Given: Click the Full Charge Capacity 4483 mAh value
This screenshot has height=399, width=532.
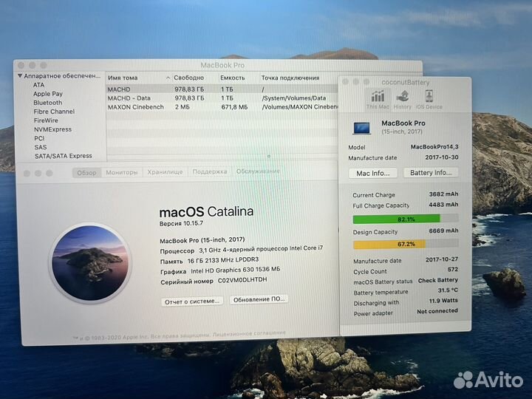Looking at the screenshot, I should 443,205.
